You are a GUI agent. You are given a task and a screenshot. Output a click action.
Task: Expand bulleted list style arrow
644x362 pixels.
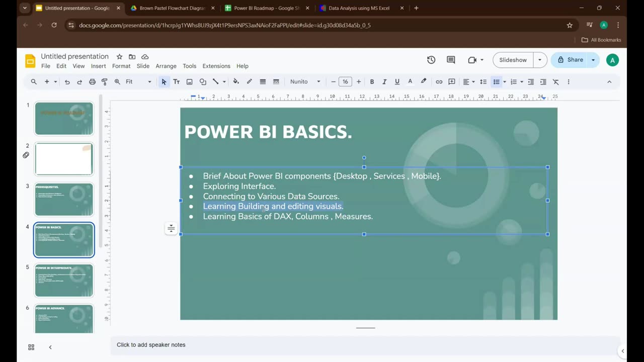(x=504, y=81)
